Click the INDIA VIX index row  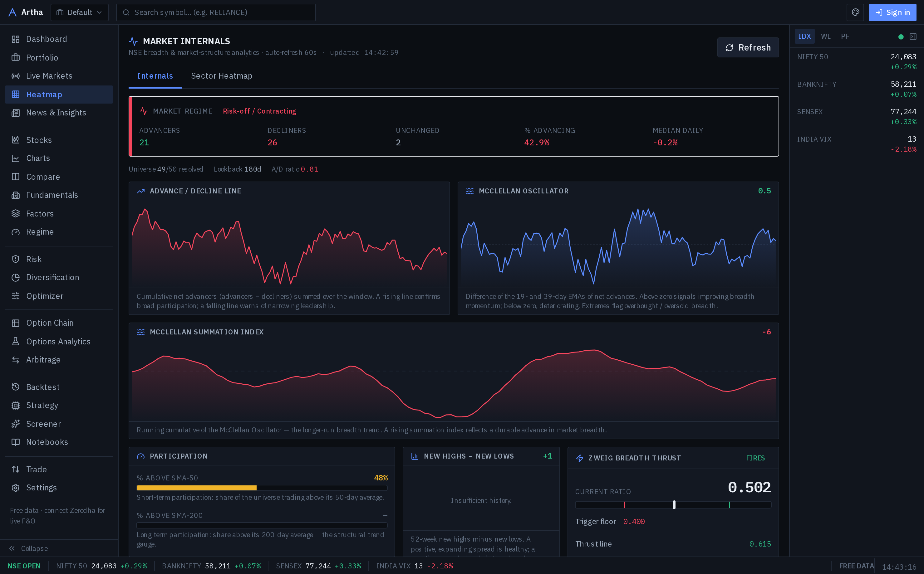pos(857,144)
